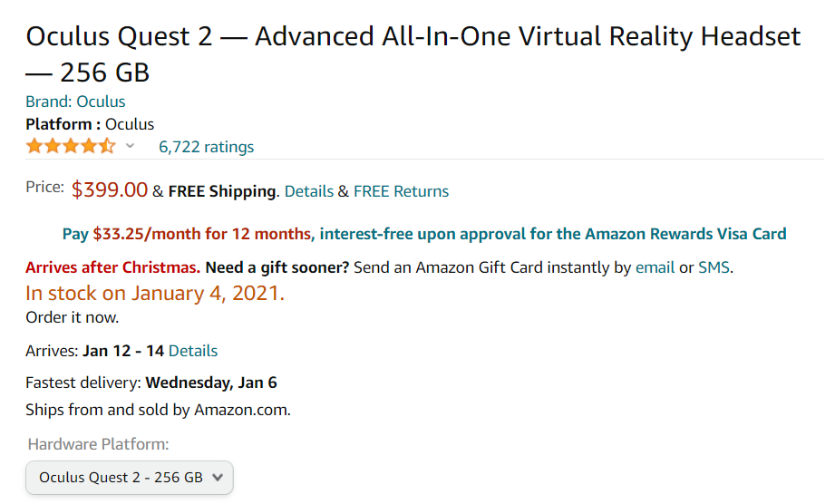Open the FREE Returns link
This screenshot has height=504, width=835.
tap(401, 191)
